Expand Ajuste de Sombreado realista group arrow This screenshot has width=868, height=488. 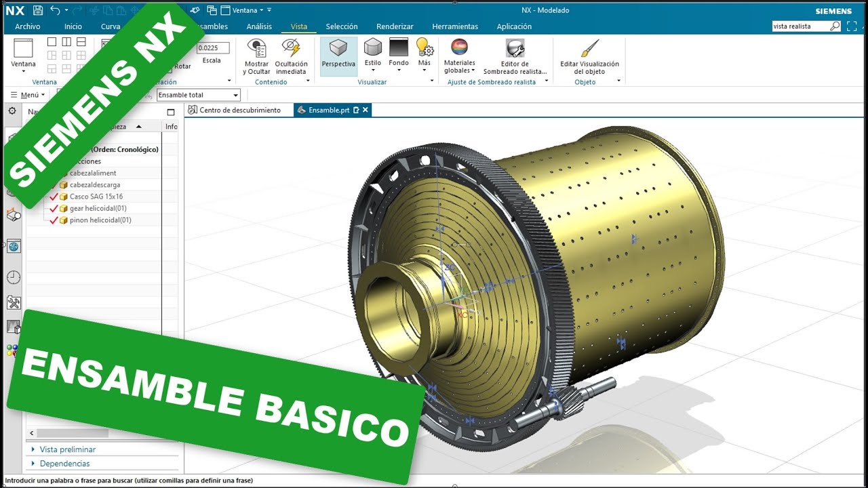pyautogui.click(x=545, y=81)
